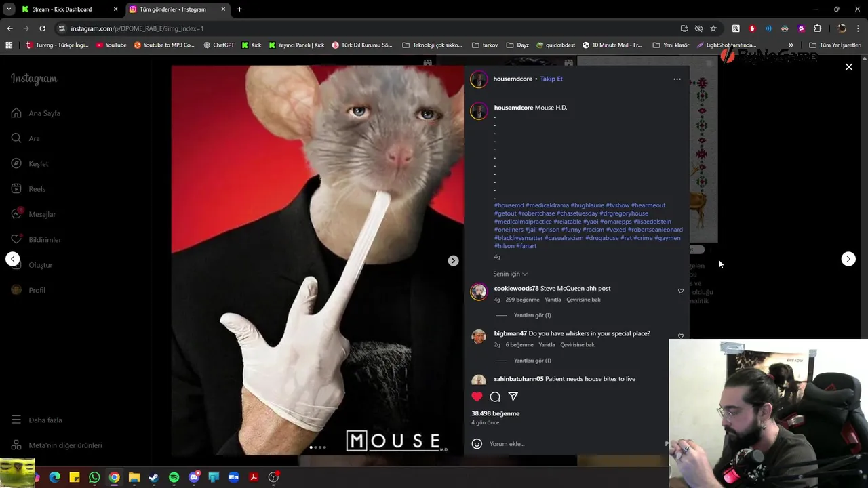Open Ana Sayfa in Instagram sidebar
Viewport: 868px width, 488px height.
(36, 113)
